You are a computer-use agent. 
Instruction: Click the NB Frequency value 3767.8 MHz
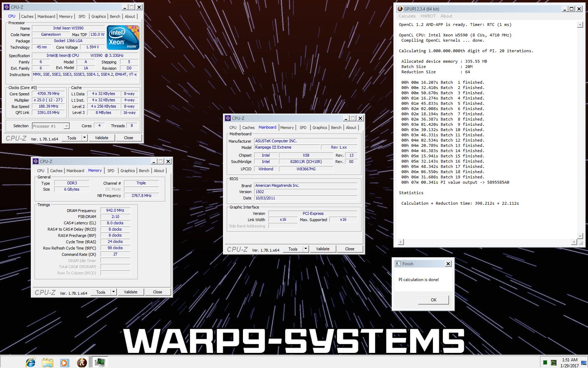point(141,196)
